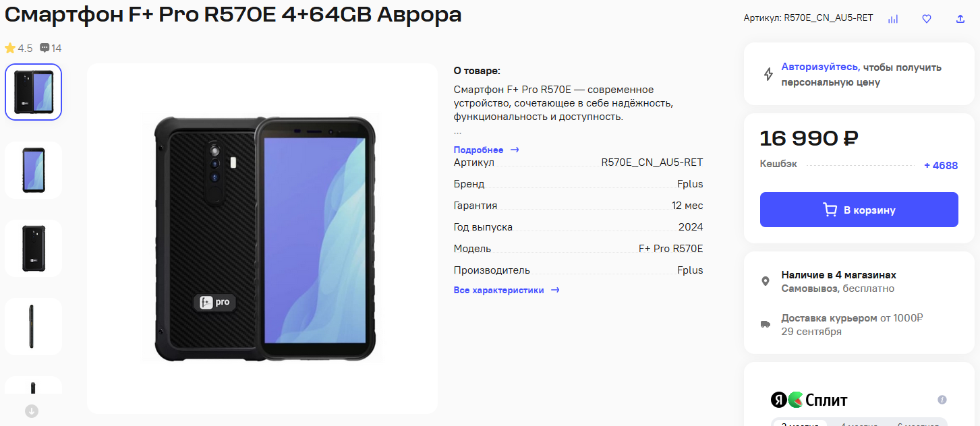Open the 14 reviews comment icon
The width and height of the screenshot is (980, 426).
(45, 48)
